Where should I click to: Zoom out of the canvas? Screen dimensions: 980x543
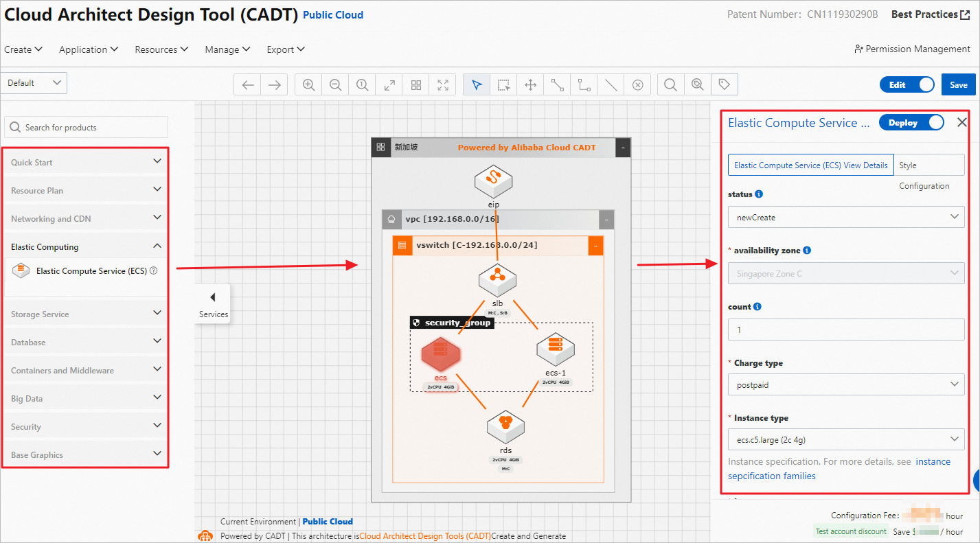[335, 85]
